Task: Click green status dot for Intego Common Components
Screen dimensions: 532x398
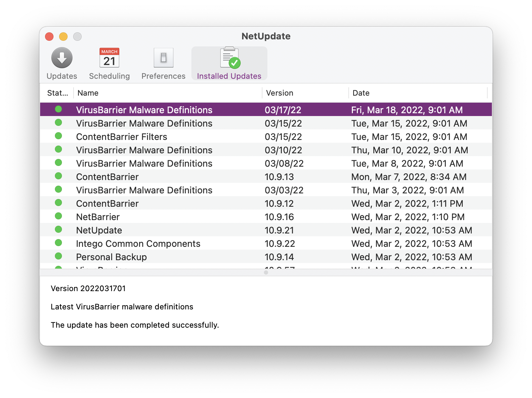Action: (58, 243)
